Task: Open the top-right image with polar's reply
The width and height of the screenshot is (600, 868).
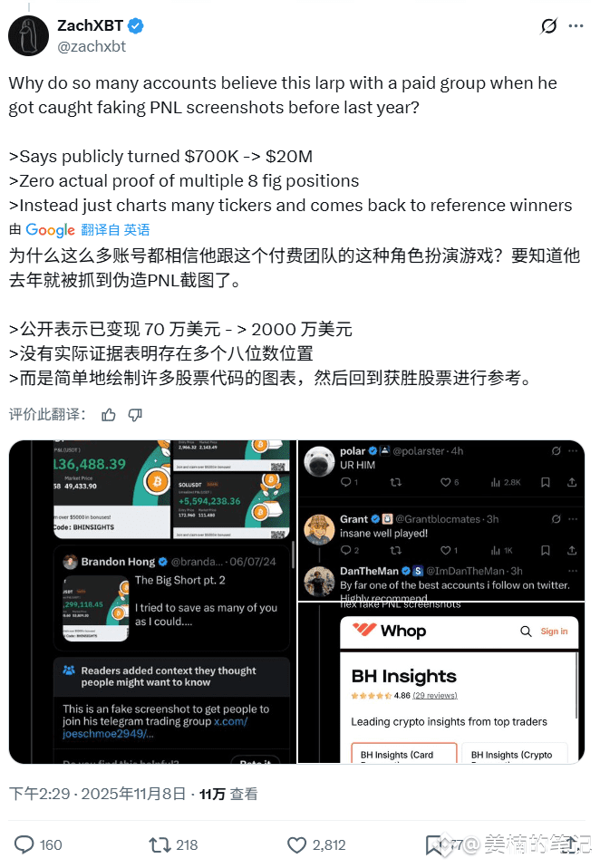Action: point(441,520)
